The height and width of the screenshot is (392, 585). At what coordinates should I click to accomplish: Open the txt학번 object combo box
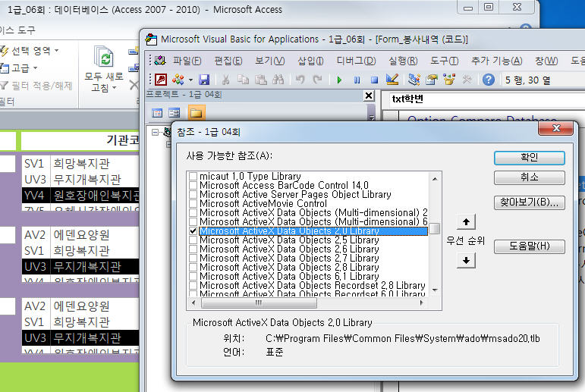tap(486, 99)
